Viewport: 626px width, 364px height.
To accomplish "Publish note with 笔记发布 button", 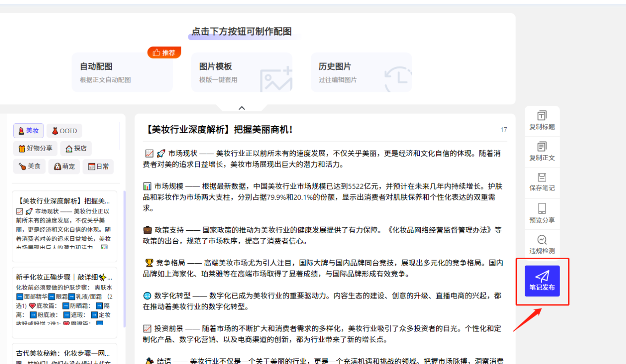I will point(542,281).
